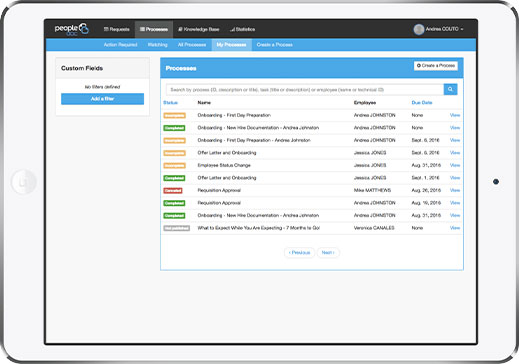Image resolution: width=519 pixels, height=364 pixels.
Task: Click the Add a filter button
Action: coord(102,99)
